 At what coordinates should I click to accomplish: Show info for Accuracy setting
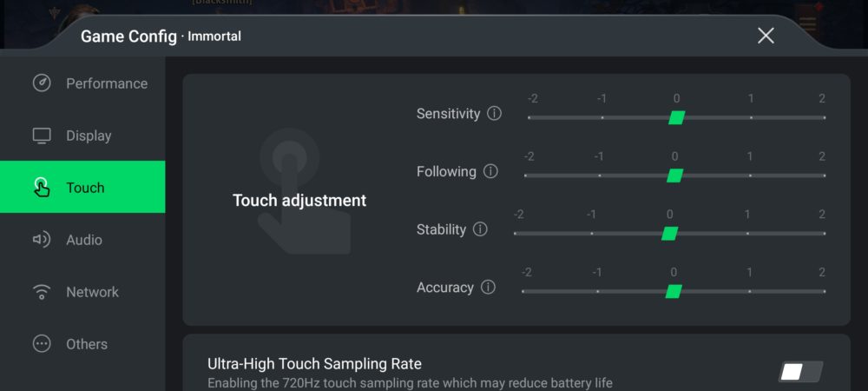point(488,288)
